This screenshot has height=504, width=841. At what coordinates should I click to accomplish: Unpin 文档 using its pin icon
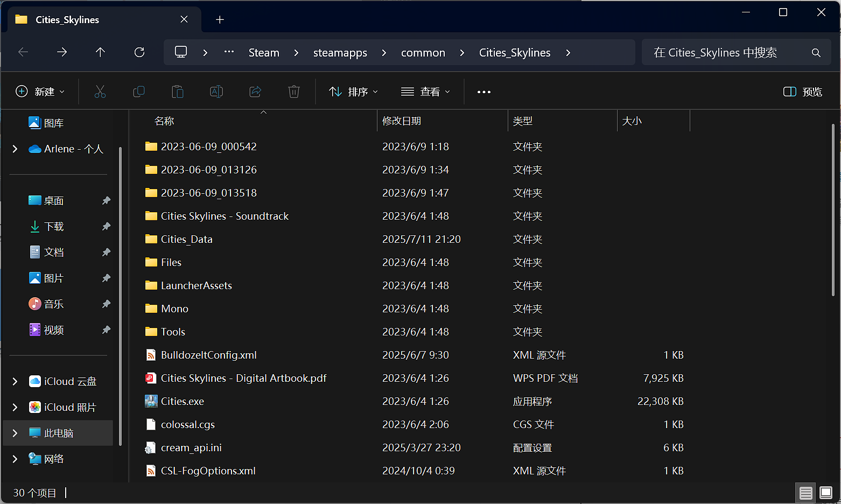(106, 253)
